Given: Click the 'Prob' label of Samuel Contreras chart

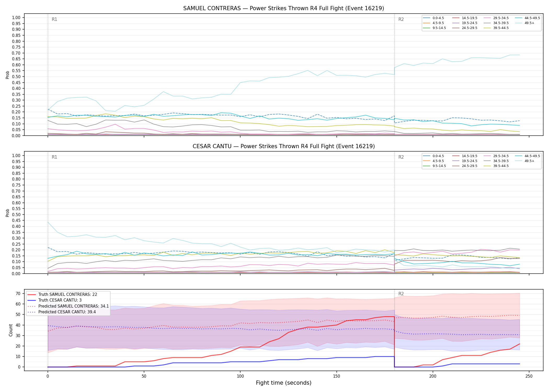Looking at the screenshot, I should coord(8,75).
